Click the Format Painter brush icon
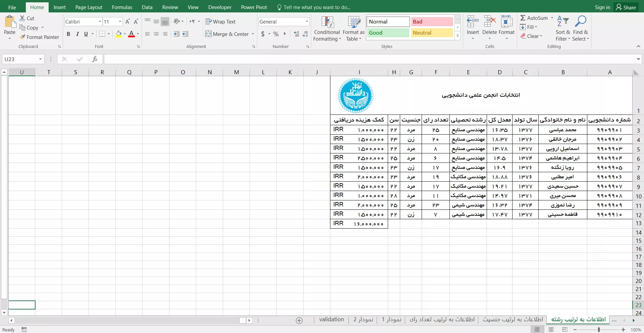This screenshot has width=644, height=333. (x=22, y=37)
